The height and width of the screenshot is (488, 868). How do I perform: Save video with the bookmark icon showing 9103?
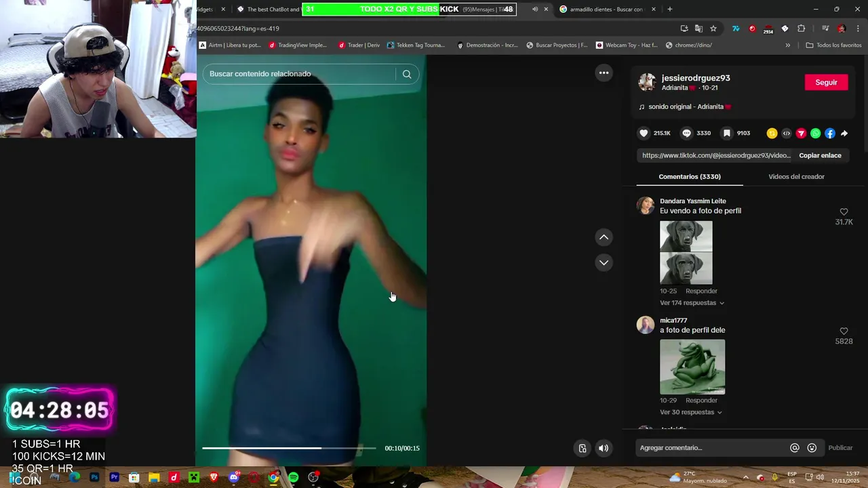(726, 134)
